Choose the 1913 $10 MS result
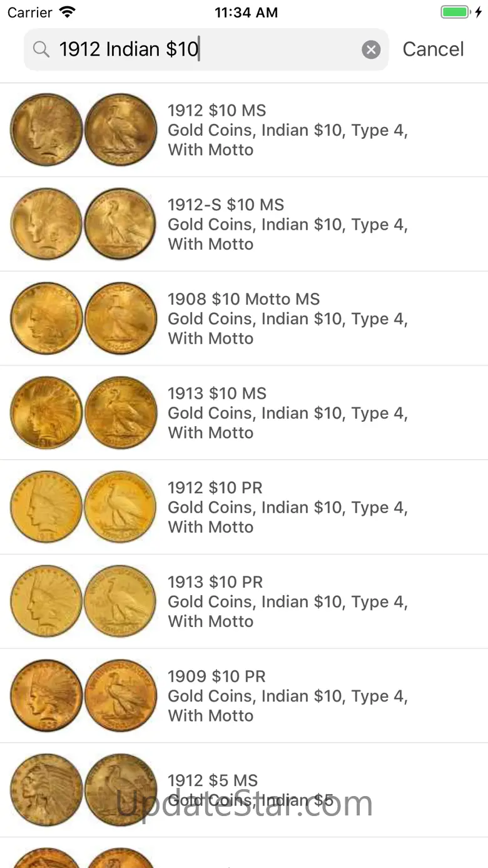This screenshot has width=488, height=868. click(288, 413)
